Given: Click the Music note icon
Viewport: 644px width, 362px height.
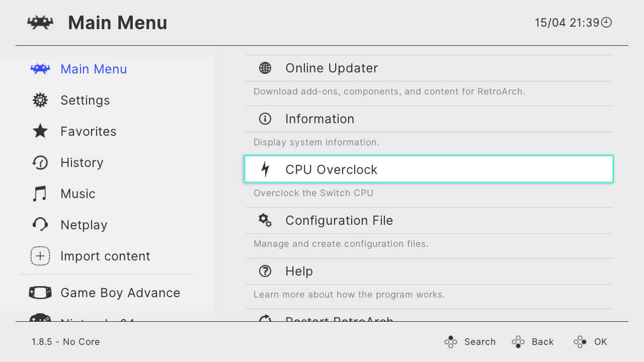Looking at the screenshot, I should (40, 194).
